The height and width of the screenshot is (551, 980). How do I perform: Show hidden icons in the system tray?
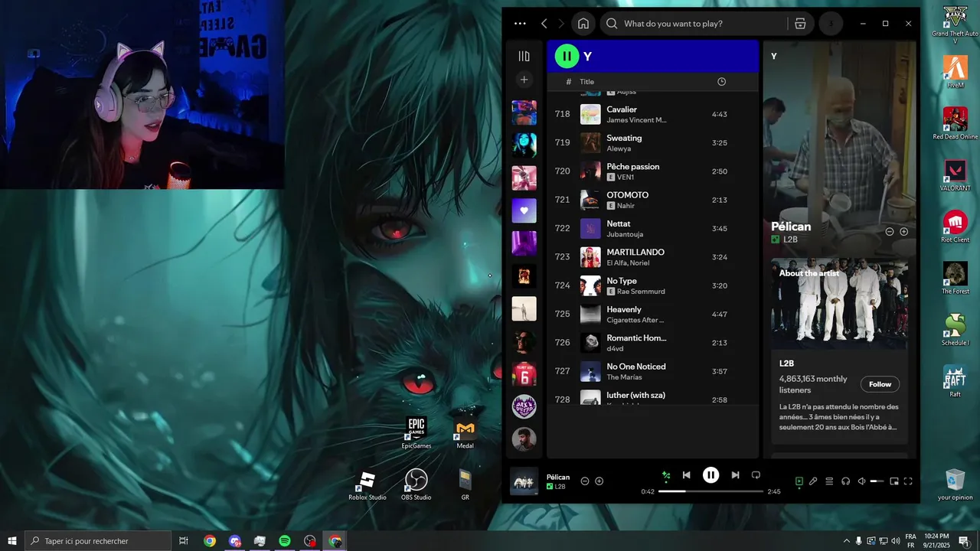pos(846,541)
